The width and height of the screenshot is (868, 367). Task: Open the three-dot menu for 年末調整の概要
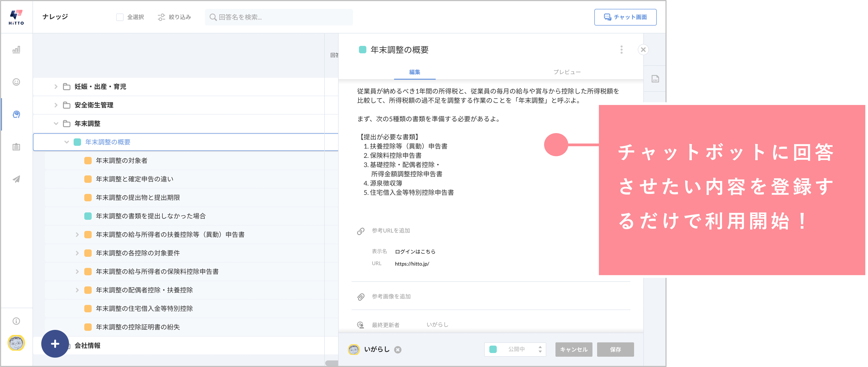[x=621, y=50]
